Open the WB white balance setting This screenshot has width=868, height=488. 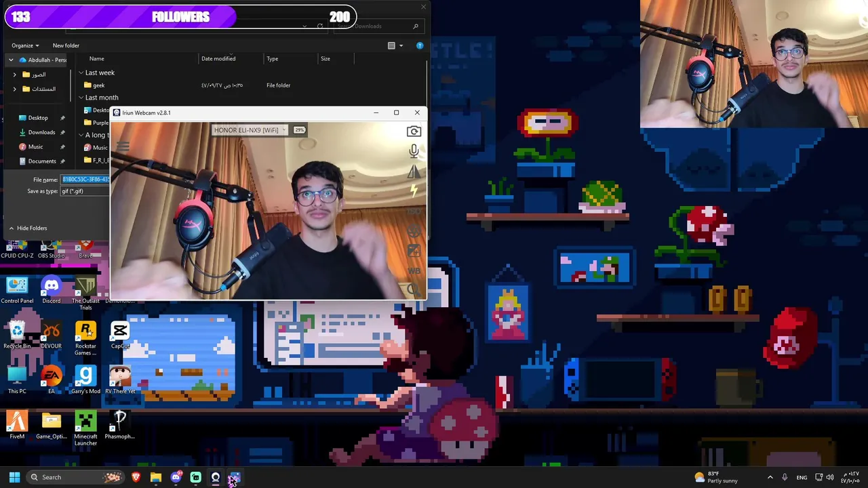click(x=414, y=270)
